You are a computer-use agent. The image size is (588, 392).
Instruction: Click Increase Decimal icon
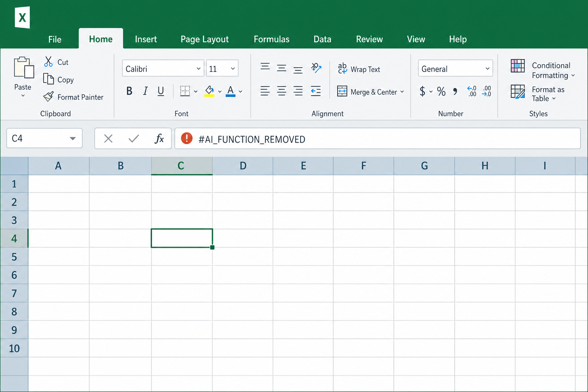tap(472, 91)
